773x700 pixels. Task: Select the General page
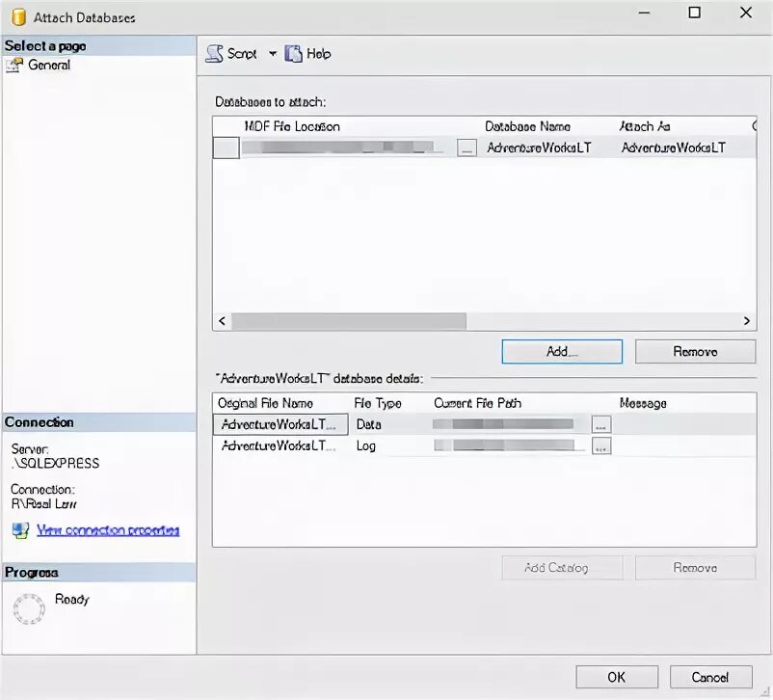point(49,65)
